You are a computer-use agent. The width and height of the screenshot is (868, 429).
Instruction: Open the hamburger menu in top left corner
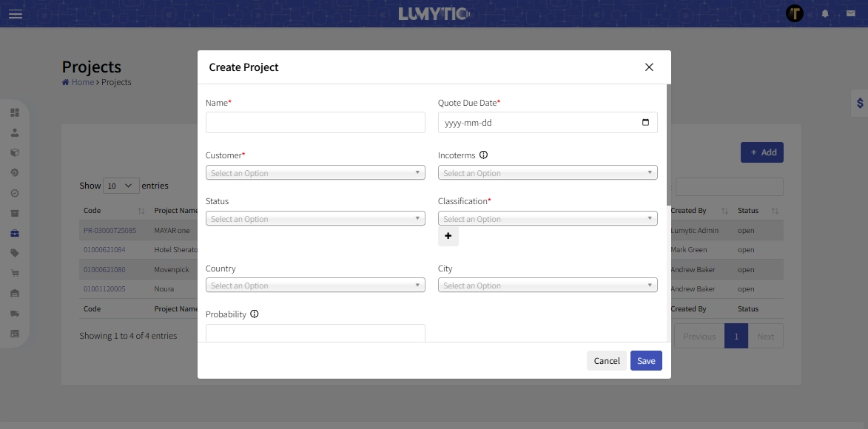[16, 14]
